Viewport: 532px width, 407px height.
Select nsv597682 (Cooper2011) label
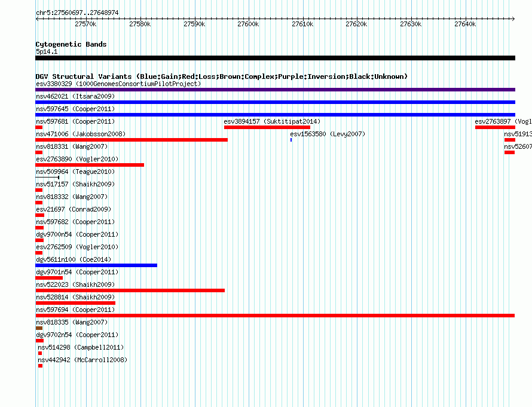[x=75, y=222]
